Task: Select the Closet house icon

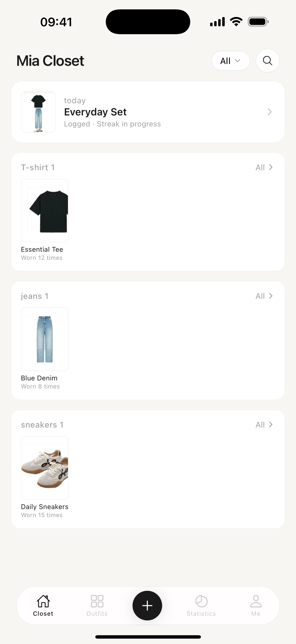Action: point(43,601)
